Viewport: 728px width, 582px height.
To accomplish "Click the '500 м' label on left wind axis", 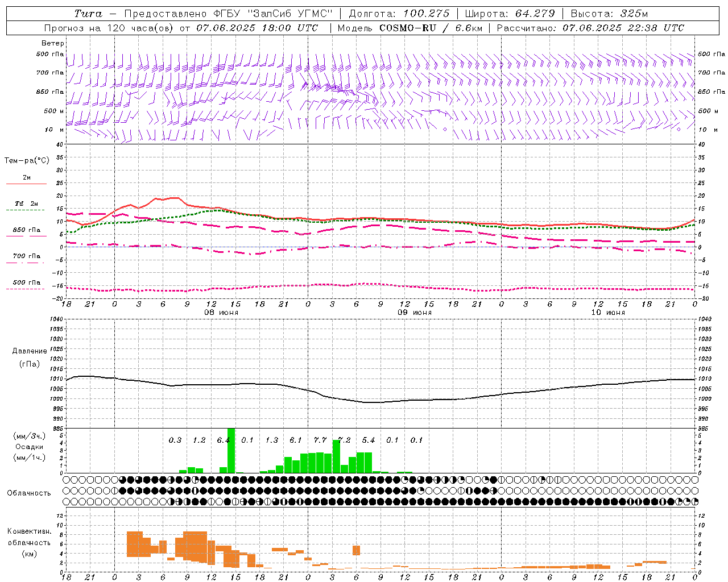I will click(x=54, y=111).
